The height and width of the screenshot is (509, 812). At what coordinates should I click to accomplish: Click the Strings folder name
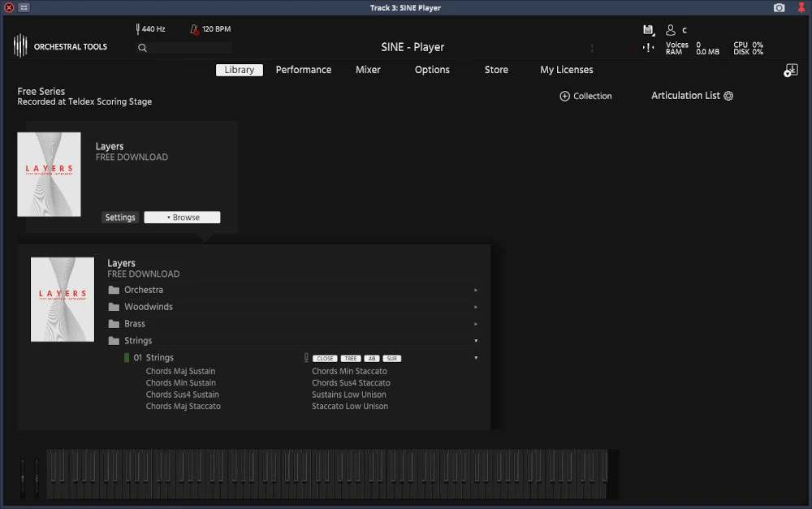tap(138, 341)
